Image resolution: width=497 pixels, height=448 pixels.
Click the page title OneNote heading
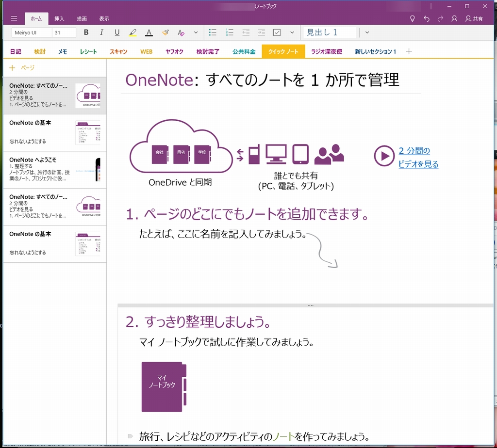pos(262,80)
